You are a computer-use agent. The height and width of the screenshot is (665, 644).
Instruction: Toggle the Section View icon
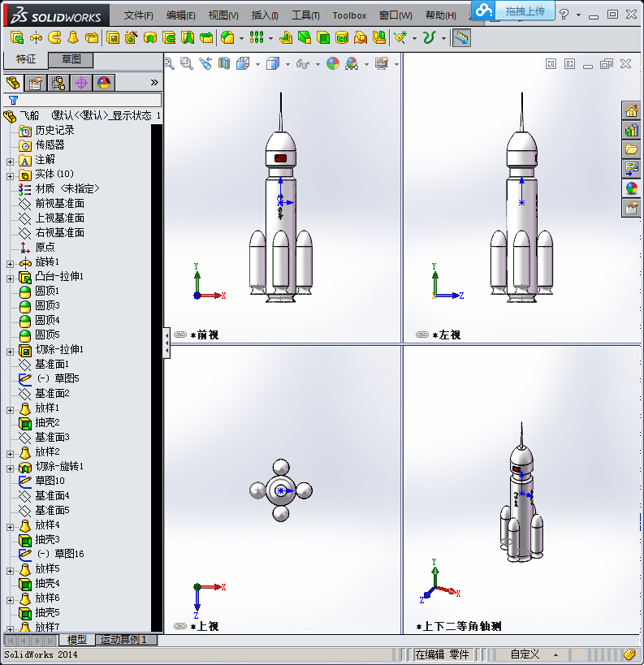tap(224, 63)
